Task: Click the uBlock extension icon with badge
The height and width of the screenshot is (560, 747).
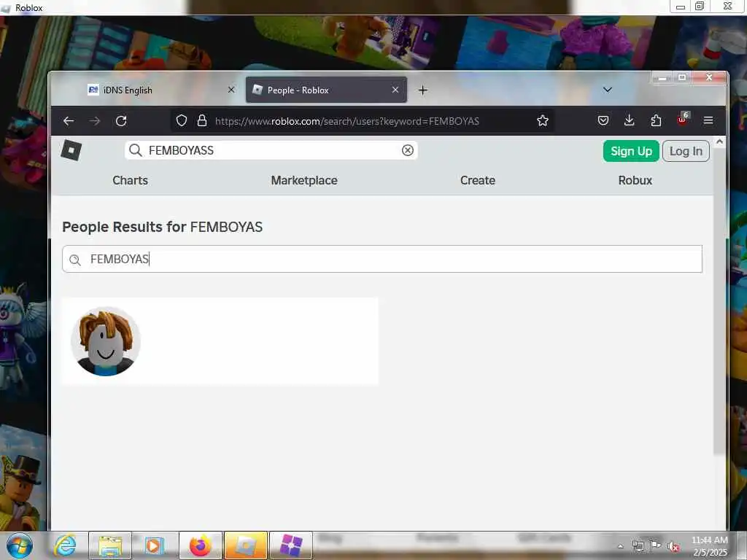Action: pyautogui.click(x=682, y=119)
